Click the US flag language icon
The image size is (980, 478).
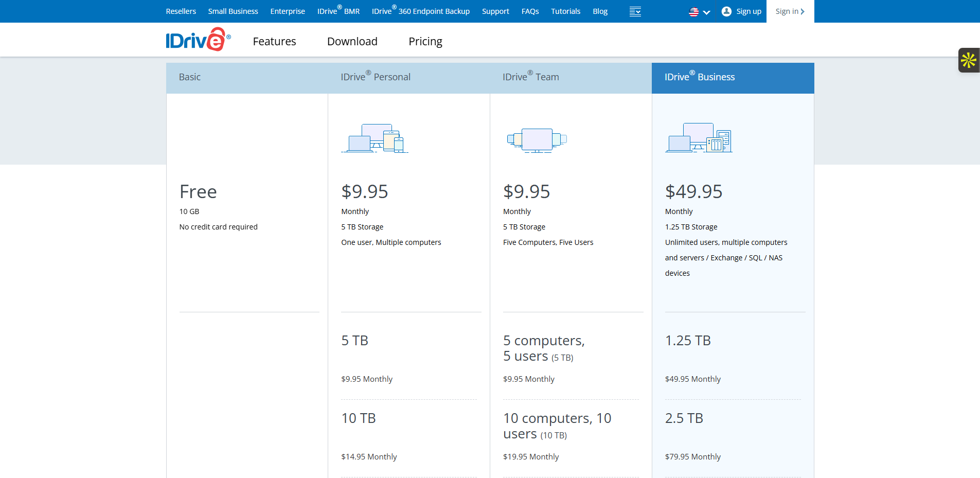point(693,12)
